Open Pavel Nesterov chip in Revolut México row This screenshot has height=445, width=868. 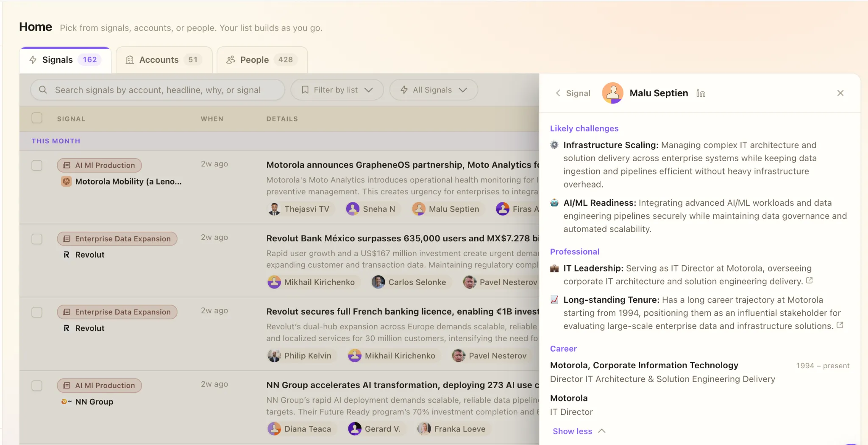[501, 282]
